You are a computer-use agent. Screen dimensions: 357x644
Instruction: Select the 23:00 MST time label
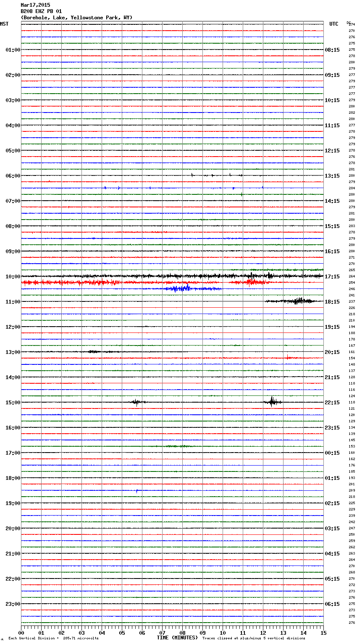13,604
